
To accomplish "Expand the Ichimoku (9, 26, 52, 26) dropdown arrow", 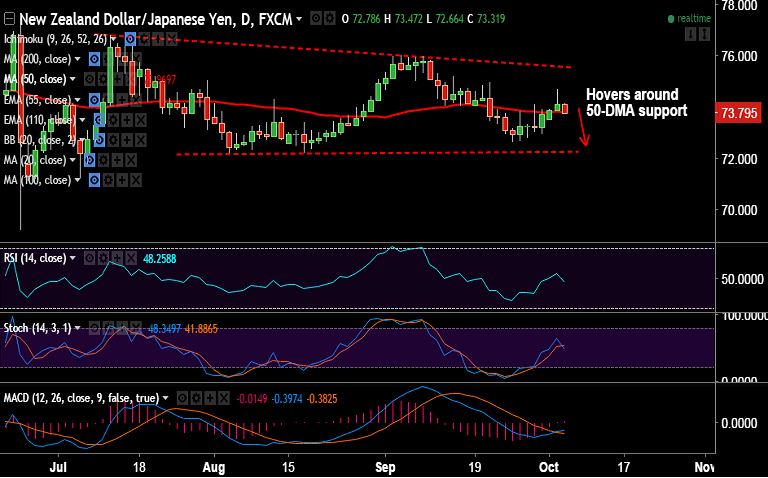I will pos(113,39).
